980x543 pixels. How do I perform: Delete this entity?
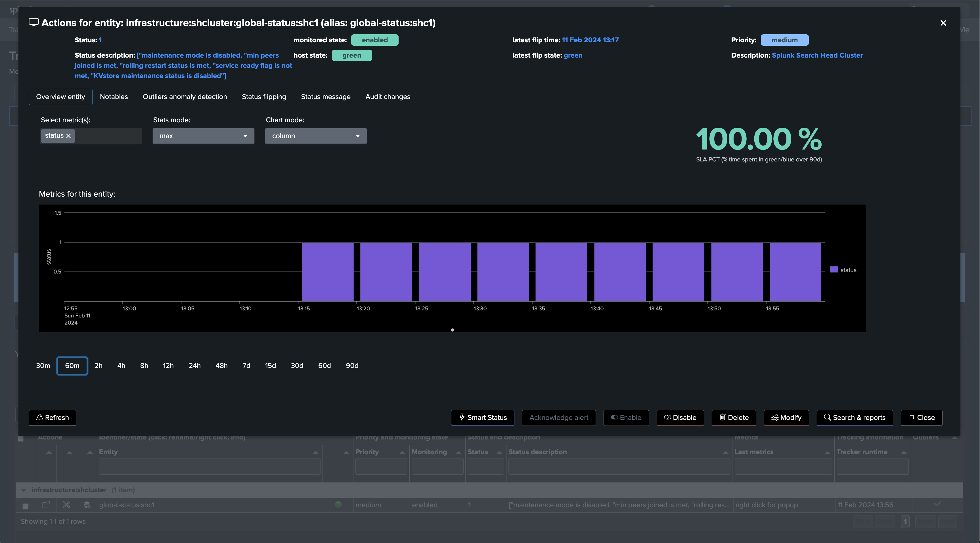point(734,418)
